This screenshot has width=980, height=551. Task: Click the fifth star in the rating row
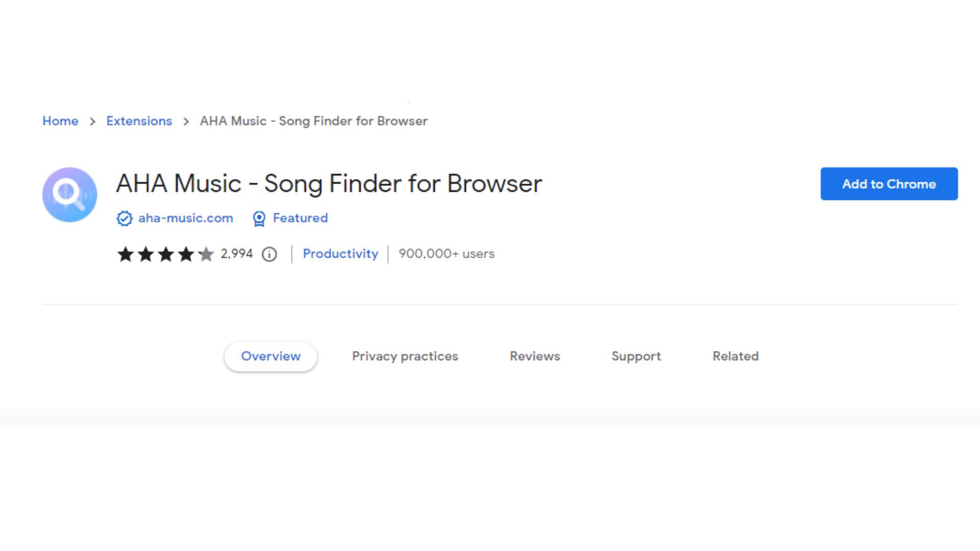pos(206,254)
